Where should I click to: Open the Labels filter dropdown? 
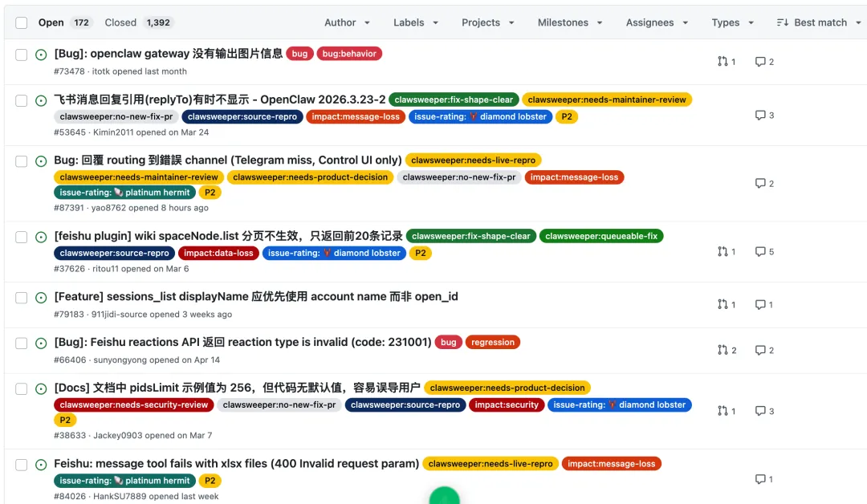[415, 22]
